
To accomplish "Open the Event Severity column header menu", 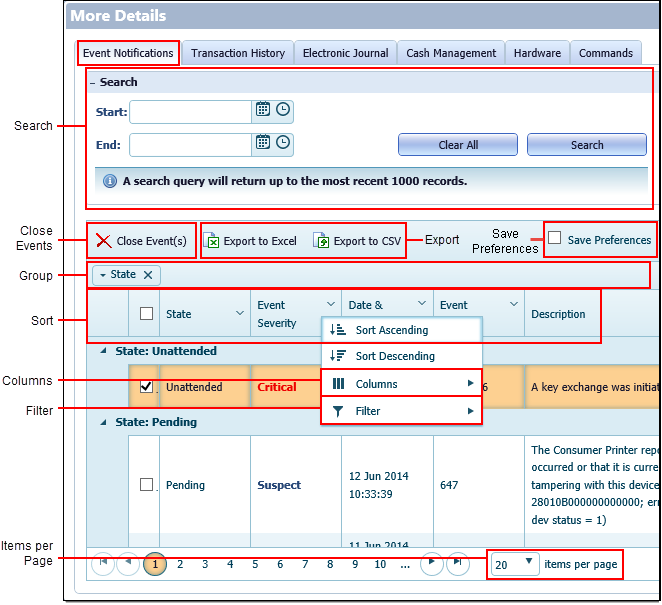I will [x=331, y=304].
